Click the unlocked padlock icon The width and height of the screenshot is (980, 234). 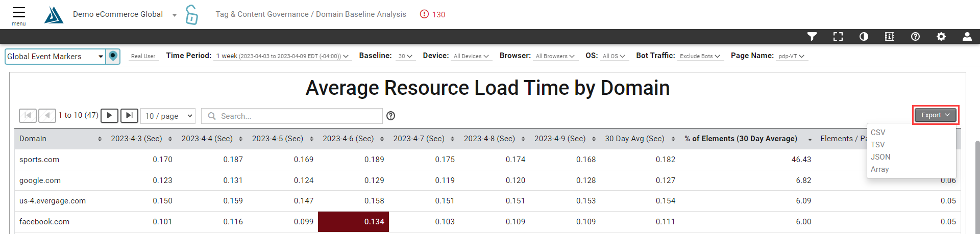coord(191,14)
